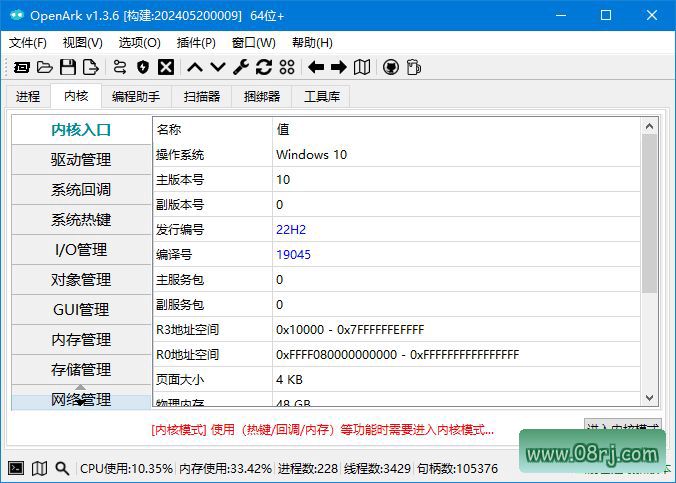Select the R3地址空间 row name cell
The height and width of the screenshot is (483, 676).
click(213, 329)
